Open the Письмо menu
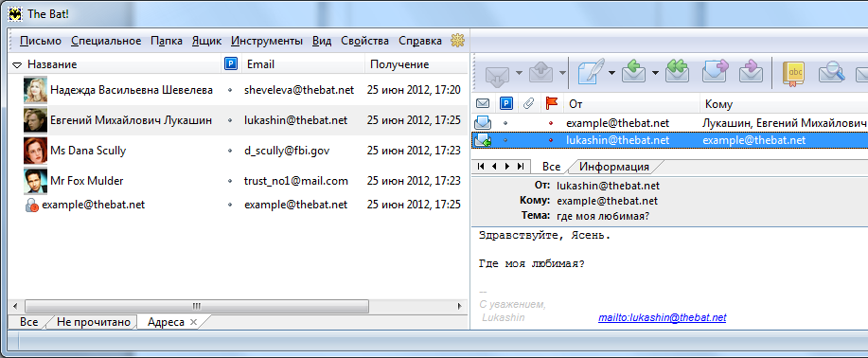Image resolution: width=868 pixels, height=358 pixels. [41, 41]
